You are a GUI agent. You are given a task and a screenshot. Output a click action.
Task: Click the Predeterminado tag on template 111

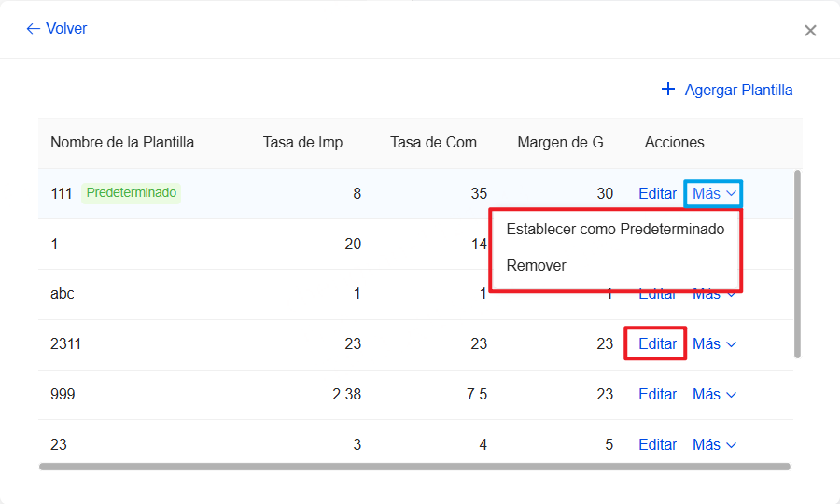(131, 193)
